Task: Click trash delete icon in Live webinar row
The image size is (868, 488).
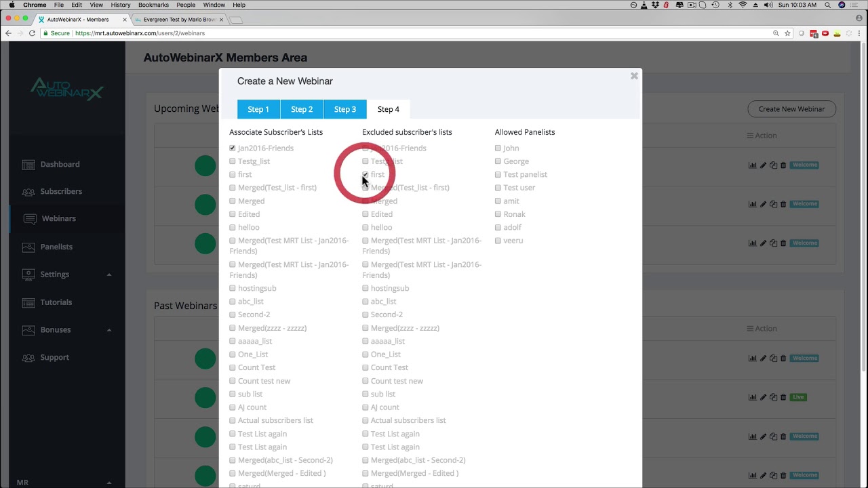Action: pos(783,397)
